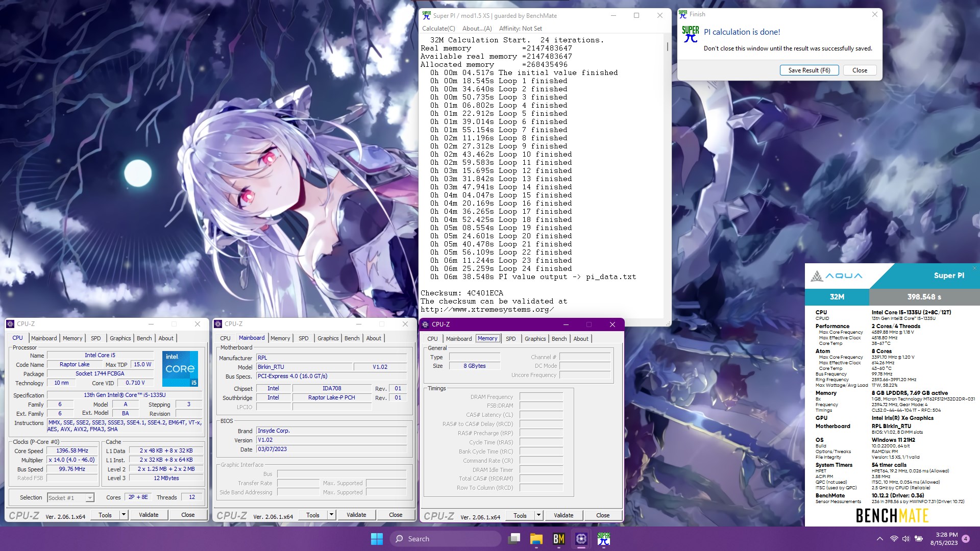The width and height of the screenshot is (980, 551).
Task: Select CPU tab in middle CPU-Z window
Action: tap(225, 338)
